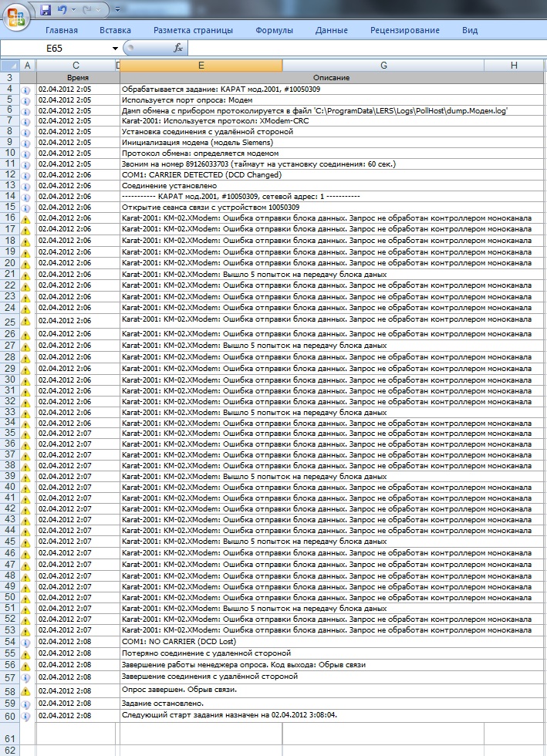
Task: Select cell 'Инициализация модема (модель Siemens)'
Action: [x=332, y=142]
